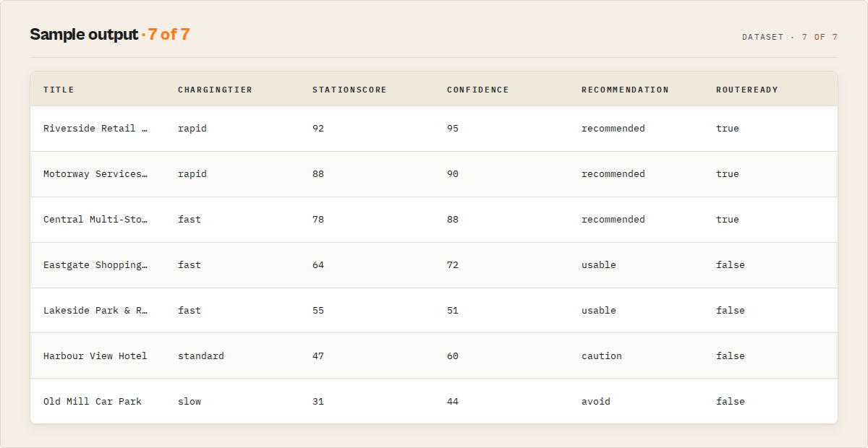Click the CONFIDENCE column header
The width and height of the screenshot is (868, 448).
pos(477,90)
